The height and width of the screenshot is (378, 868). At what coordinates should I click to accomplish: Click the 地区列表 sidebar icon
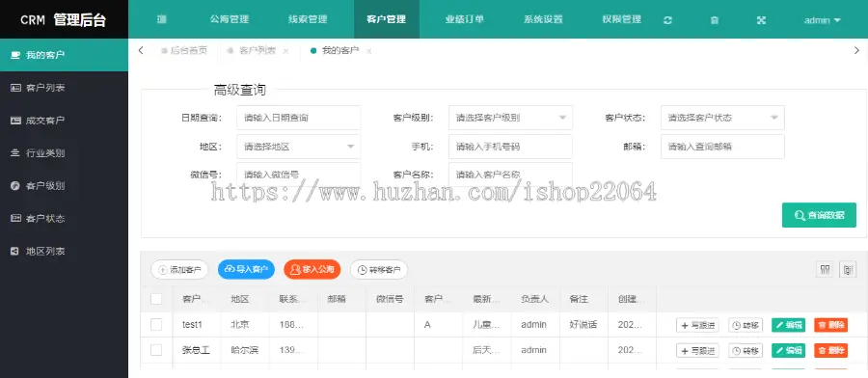pos(15,251)
